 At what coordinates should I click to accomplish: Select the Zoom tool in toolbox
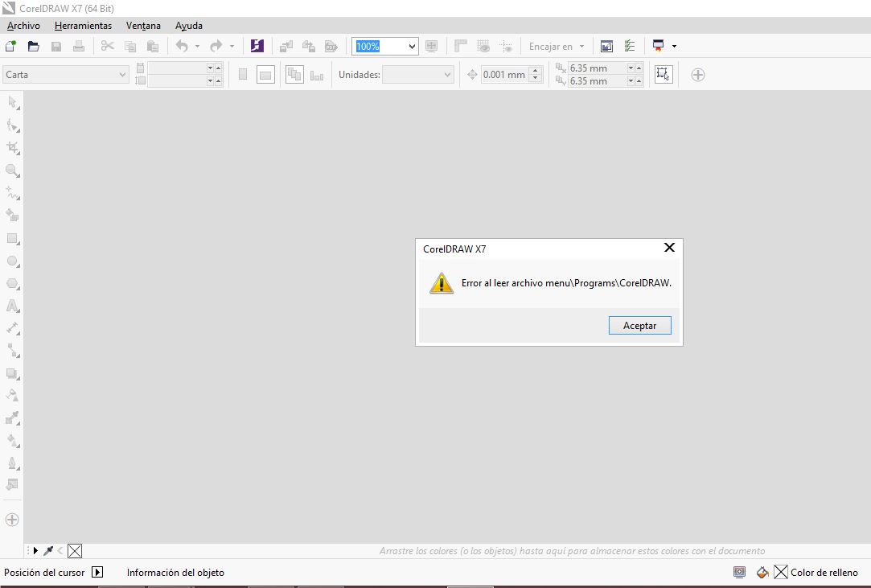[13, 170]
